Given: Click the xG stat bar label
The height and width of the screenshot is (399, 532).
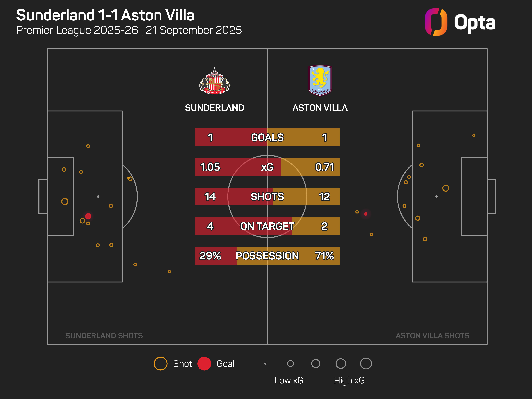Looking at the screenshot, I should (267, 167).
